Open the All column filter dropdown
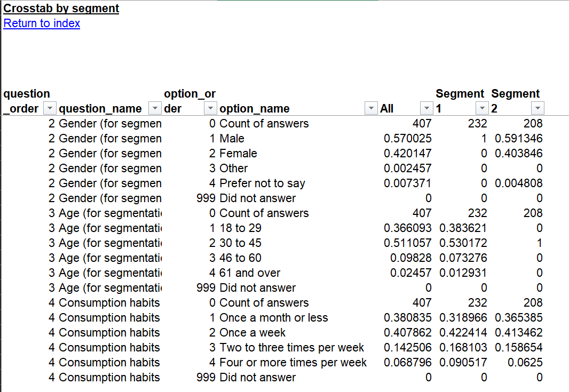 (x=426, y=109)
